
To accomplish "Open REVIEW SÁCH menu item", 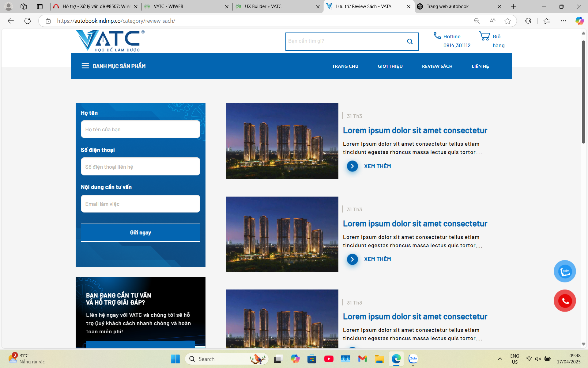I will [437, 66].
